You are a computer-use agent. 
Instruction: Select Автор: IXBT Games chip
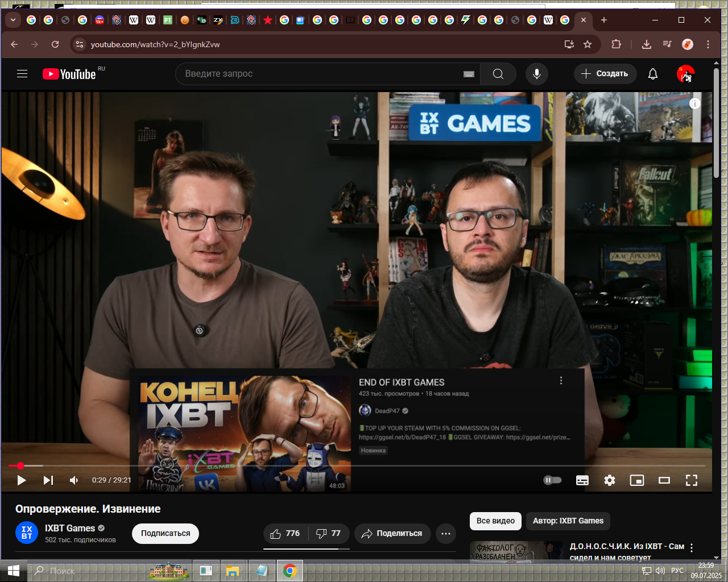568,521
